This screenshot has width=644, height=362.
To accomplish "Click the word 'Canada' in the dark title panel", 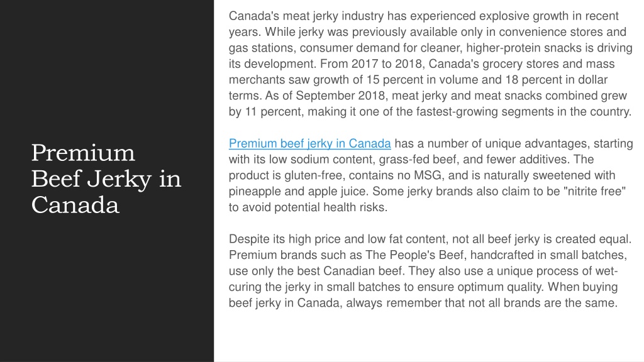I will (x=75, y=205).
